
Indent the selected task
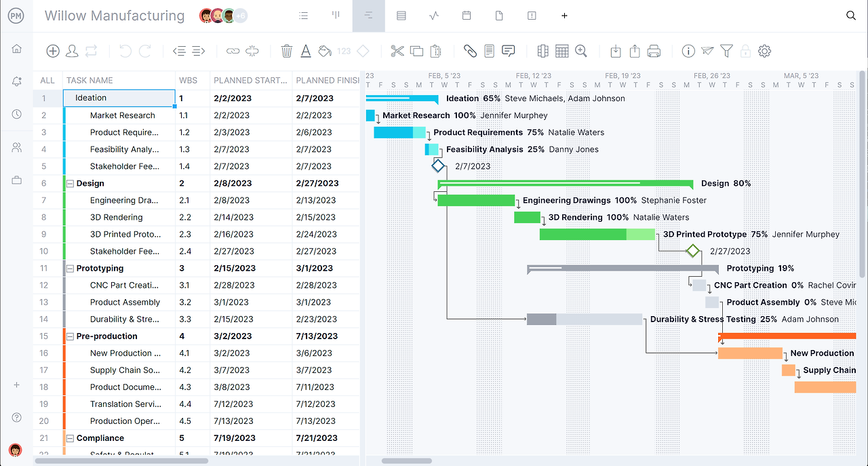coord(198,51)
